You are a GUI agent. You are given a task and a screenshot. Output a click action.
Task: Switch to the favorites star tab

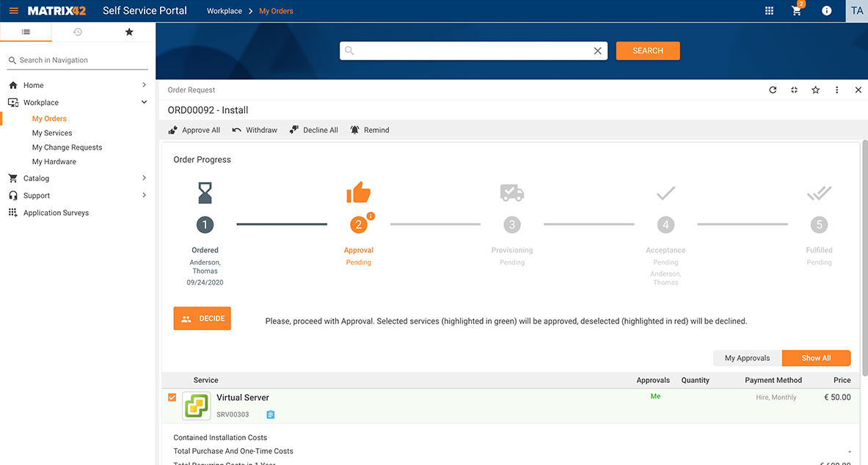128,32
